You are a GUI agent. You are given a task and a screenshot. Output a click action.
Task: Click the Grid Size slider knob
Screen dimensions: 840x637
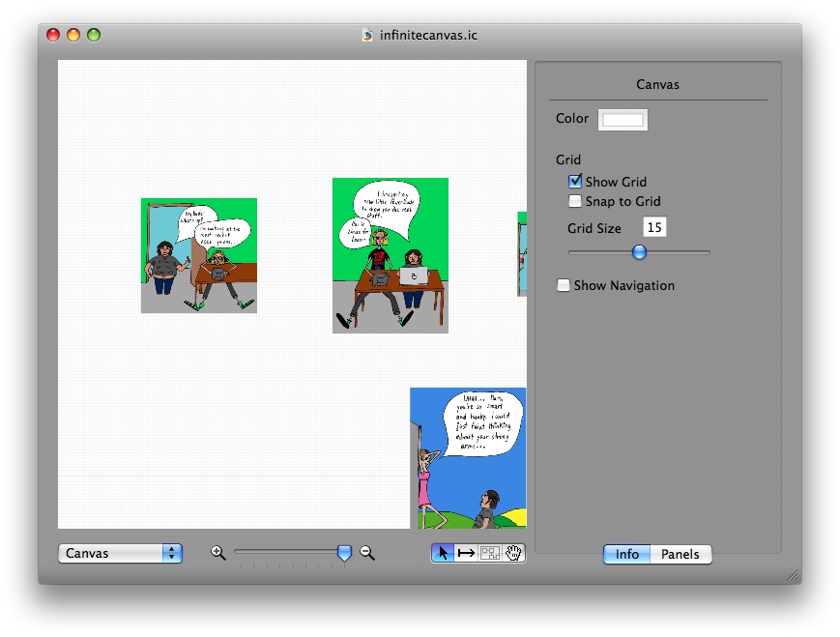[x=639, y=251]
